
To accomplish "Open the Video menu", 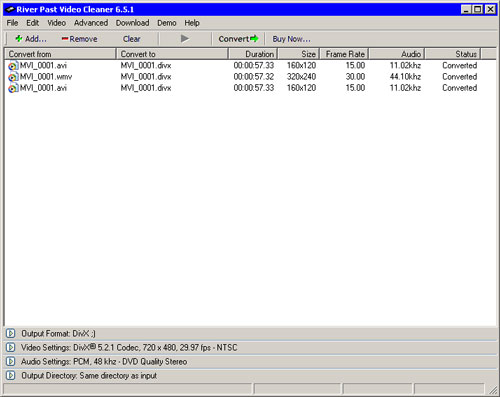I will click(56, 23).
